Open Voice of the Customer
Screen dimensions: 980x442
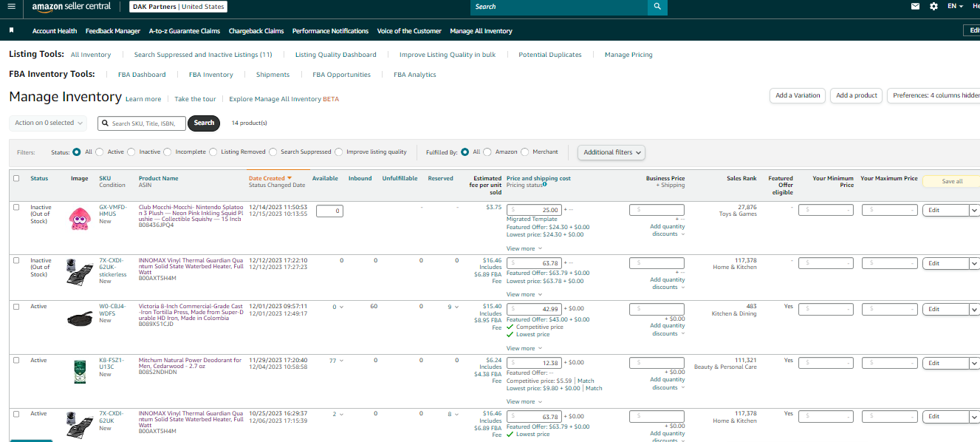point(409,31)
